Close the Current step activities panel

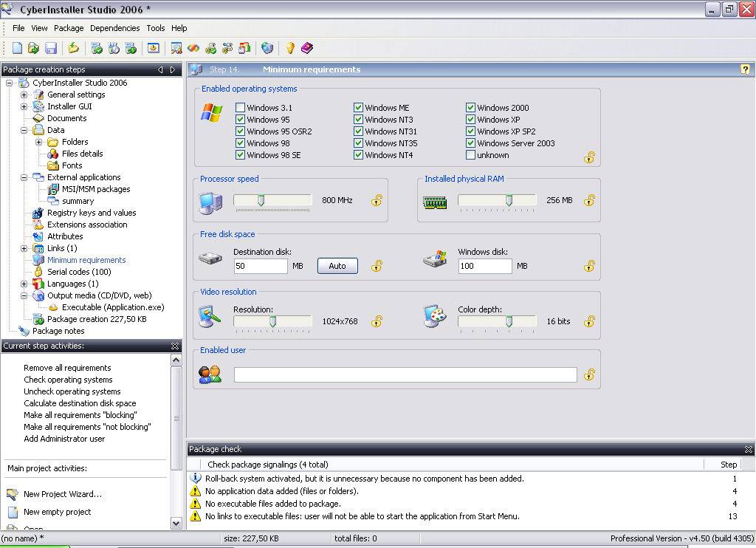click(175, 346)
